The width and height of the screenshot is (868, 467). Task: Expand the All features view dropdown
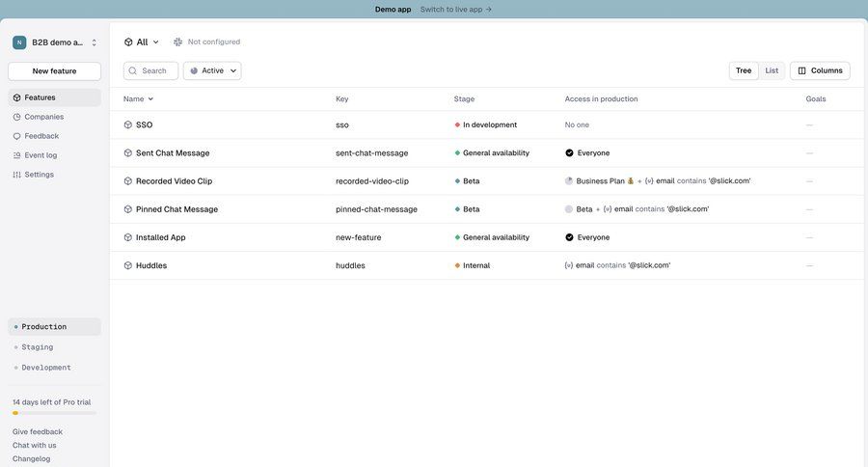pos(141,42)
